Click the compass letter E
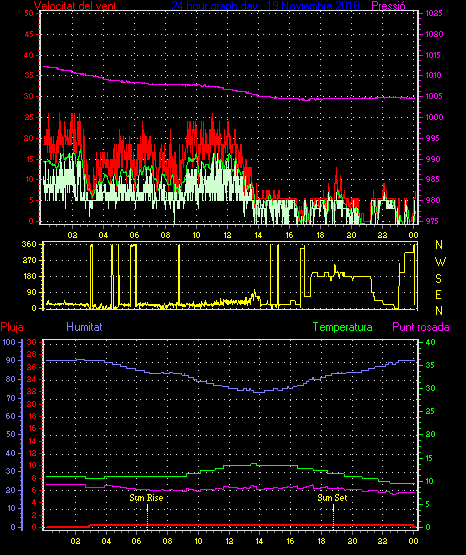 (x=438, y=295)
